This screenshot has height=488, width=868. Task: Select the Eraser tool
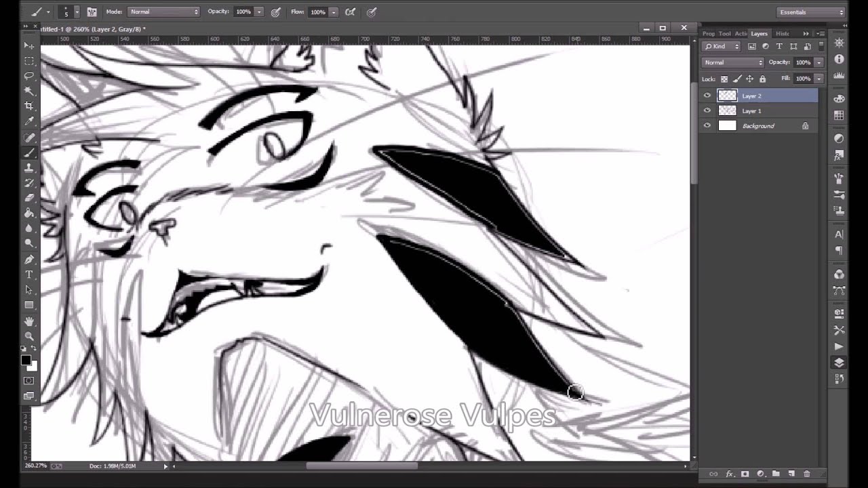(x=29, y=198)
